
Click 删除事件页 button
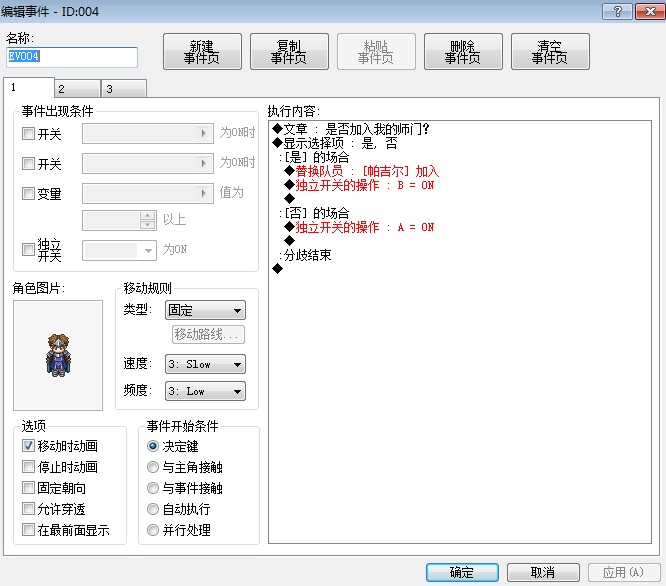pyautogui.click(x=463, y=52)
